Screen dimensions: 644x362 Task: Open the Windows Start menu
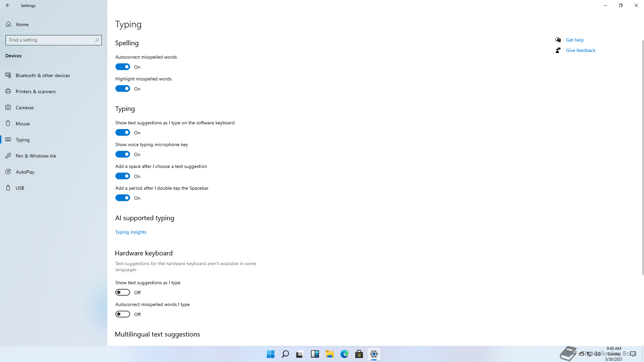point(271,354)
